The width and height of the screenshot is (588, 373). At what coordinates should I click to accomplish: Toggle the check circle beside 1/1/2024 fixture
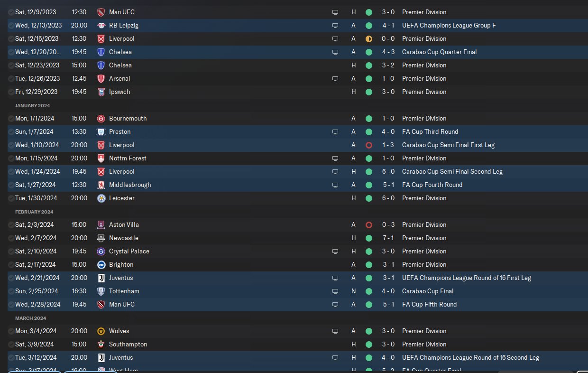11,118
